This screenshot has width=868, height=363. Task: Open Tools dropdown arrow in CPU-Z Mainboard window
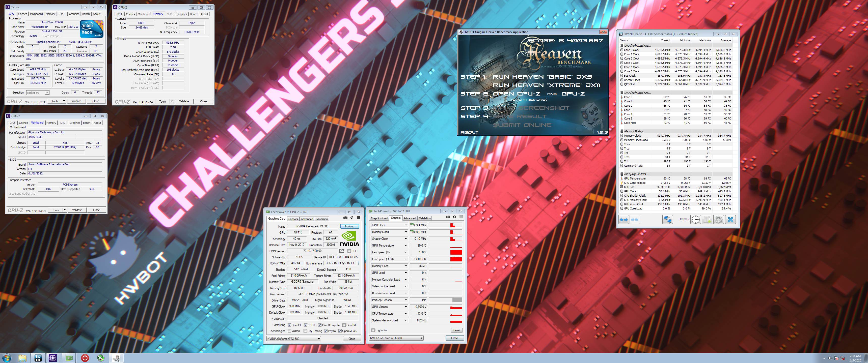(x=64, y=210)
